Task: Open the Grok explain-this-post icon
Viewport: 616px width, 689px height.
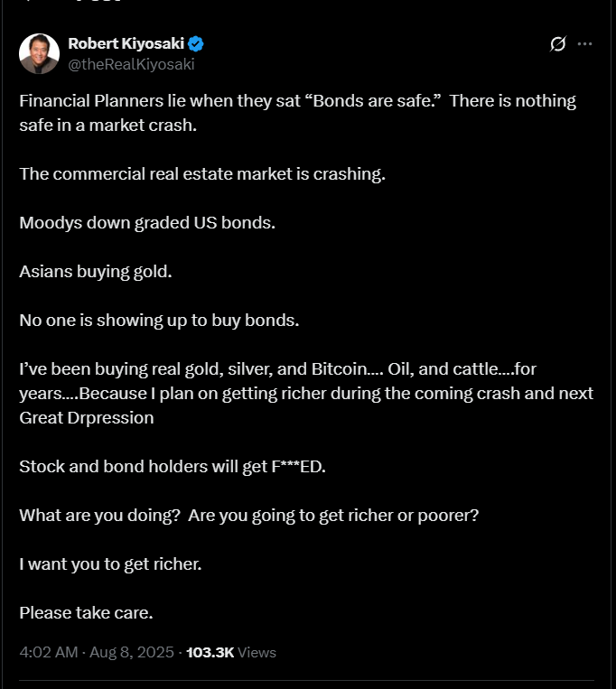Action: point(558,44)
